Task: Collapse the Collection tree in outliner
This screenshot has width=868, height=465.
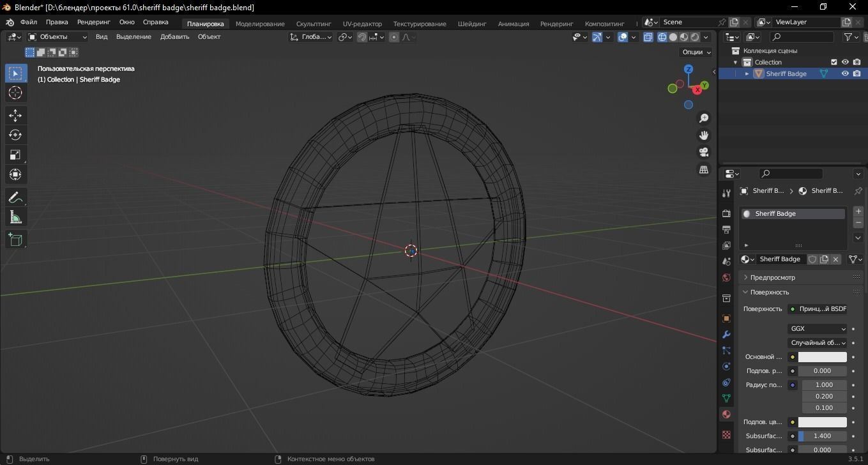Action: [x=736, y=62]
